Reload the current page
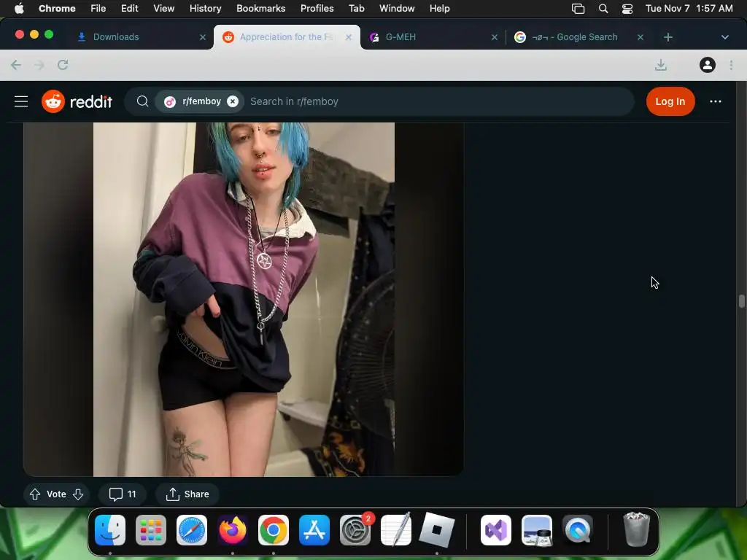Image resolution: width=747 pixels, height=560 pixels. [63, 65]
